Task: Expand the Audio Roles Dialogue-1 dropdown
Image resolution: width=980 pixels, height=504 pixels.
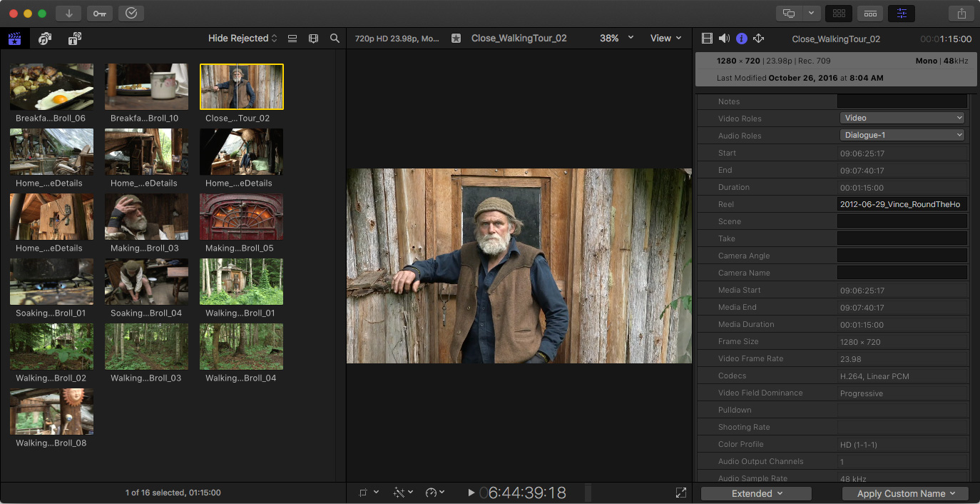Action: (x=902, y=135)
